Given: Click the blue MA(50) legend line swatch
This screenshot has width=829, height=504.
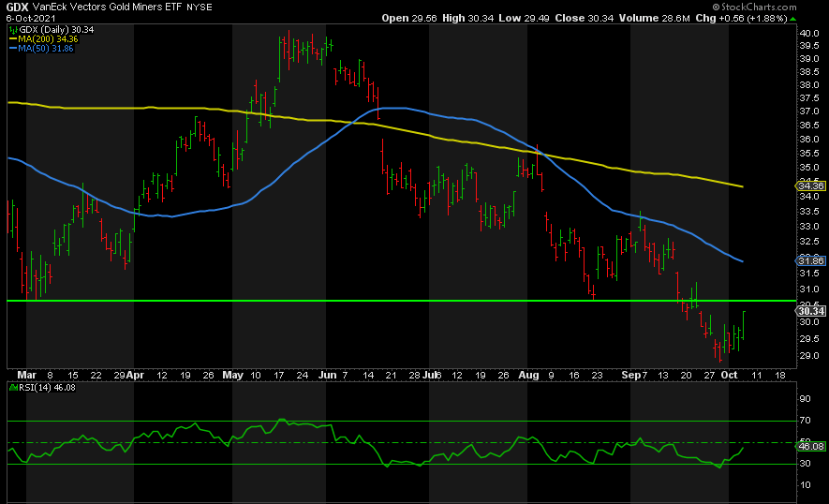Looking at the screenshot, I should [x=13, y=49].
